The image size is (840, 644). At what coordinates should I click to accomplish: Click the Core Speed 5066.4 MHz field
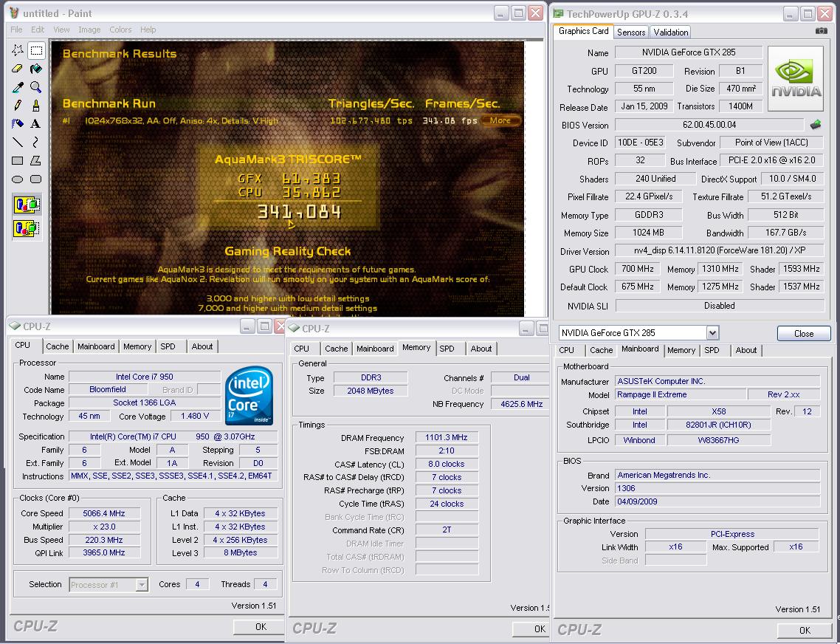point(105,513)
